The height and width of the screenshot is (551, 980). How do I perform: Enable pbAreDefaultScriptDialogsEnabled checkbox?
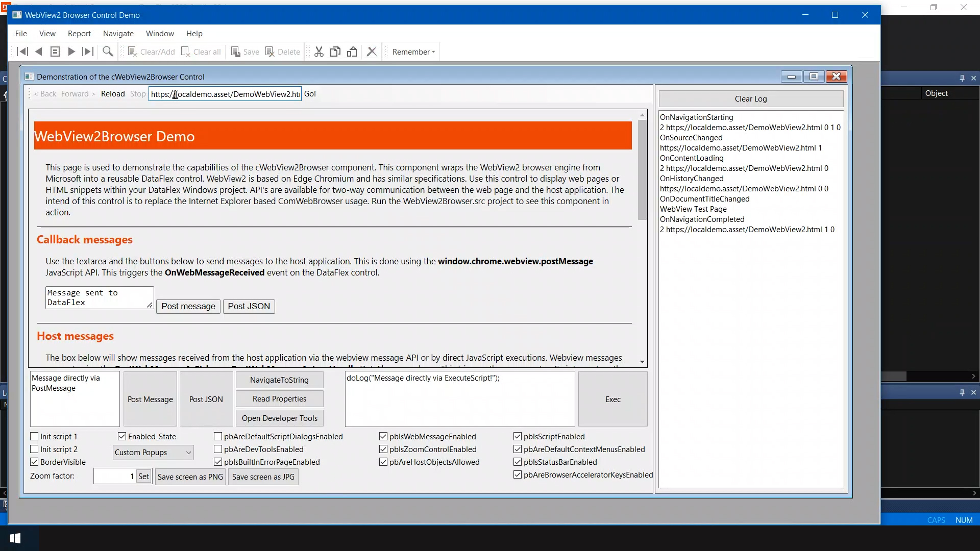(x=218, y=437)
